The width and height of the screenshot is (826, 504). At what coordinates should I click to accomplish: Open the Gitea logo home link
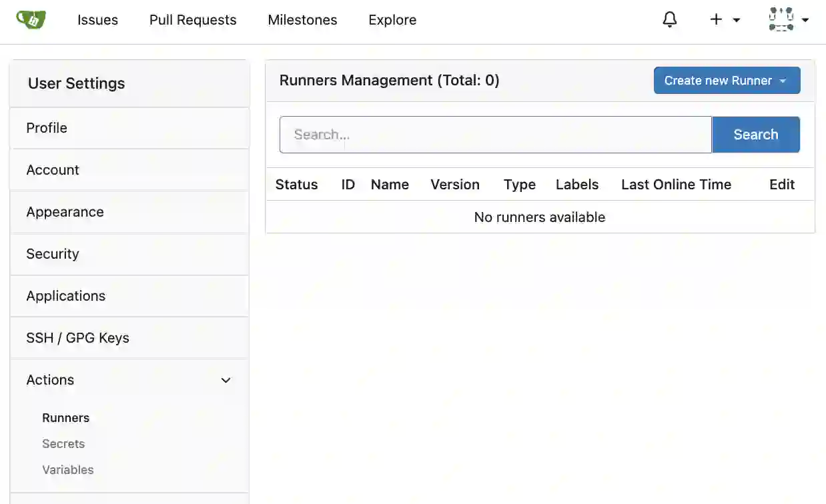point(31,20)
